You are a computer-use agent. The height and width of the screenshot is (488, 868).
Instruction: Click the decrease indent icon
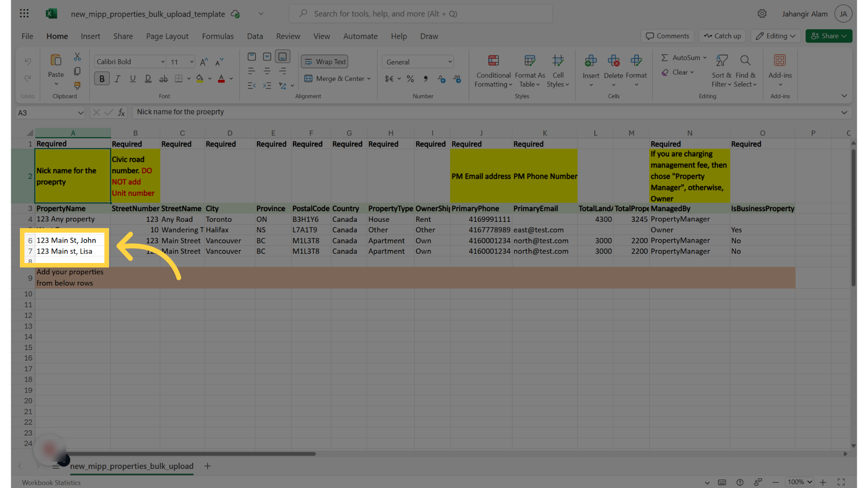252,85
